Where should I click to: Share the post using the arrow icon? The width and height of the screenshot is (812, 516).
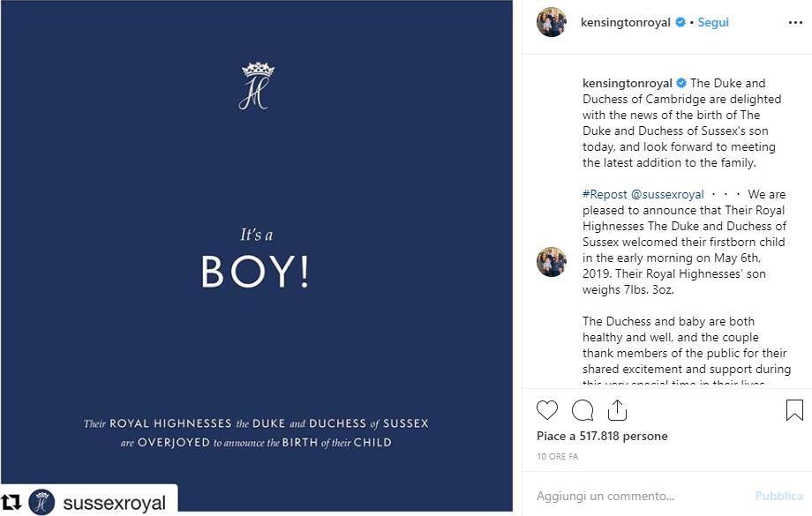[x=616, y=408]
